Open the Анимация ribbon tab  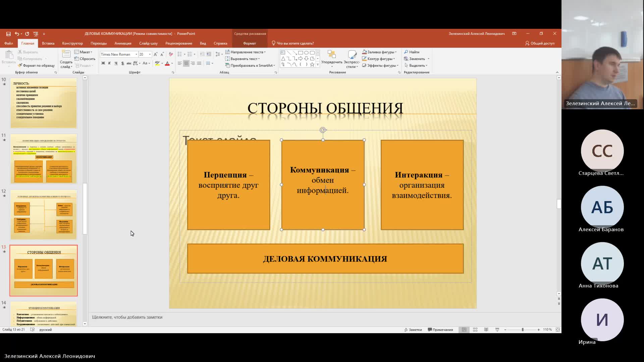[123, 43]
